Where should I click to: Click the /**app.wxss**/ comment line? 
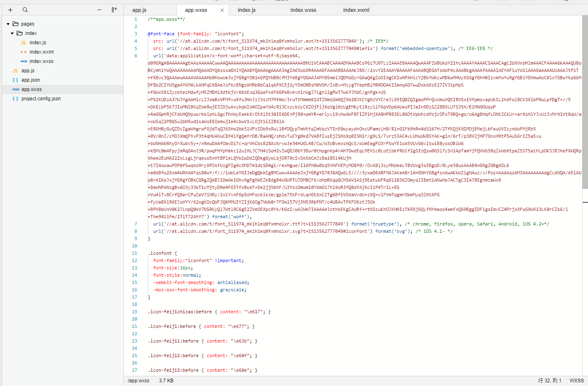coord(166,19)
